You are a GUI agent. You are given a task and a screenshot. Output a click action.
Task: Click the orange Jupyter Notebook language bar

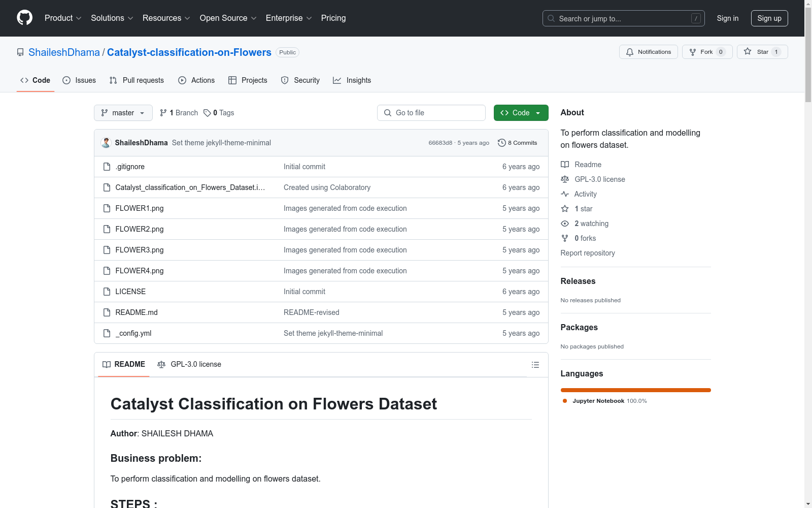point(636,390)
